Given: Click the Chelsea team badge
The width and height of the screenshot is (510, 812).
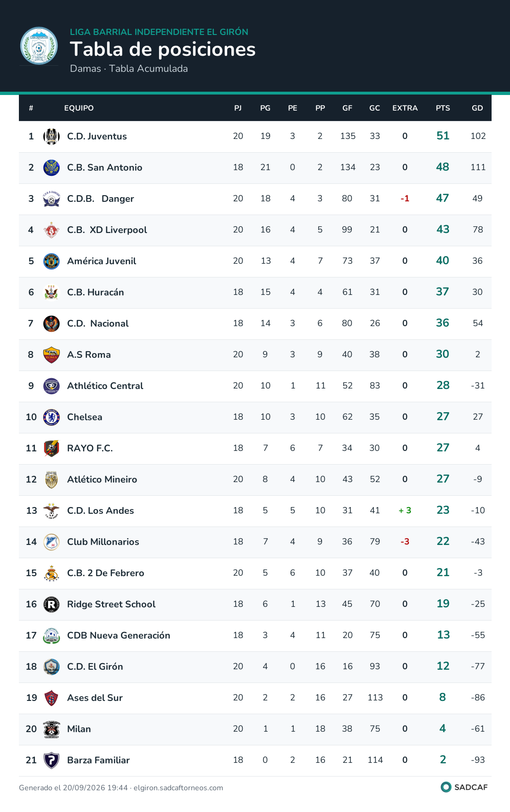Looking at the screenshot, I should [51, 417].
